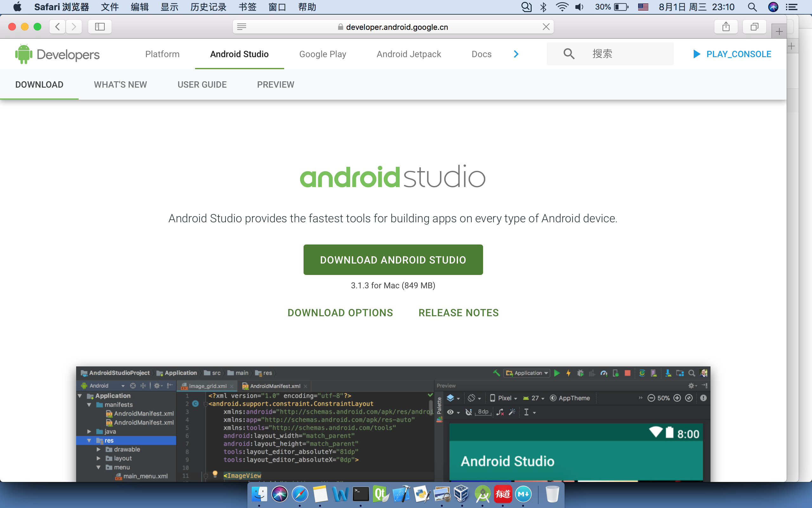This screenshot has width=812, height=508.
Task: Click the search magnifier on the page
Action: coord(569,54)
